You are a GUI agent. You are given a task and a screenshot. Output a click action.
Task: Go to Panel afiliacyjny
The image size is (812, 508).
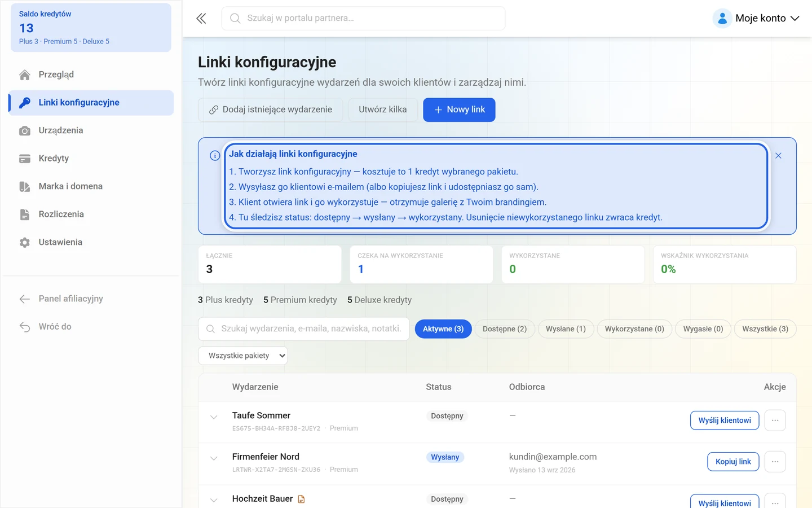(91, 299)
